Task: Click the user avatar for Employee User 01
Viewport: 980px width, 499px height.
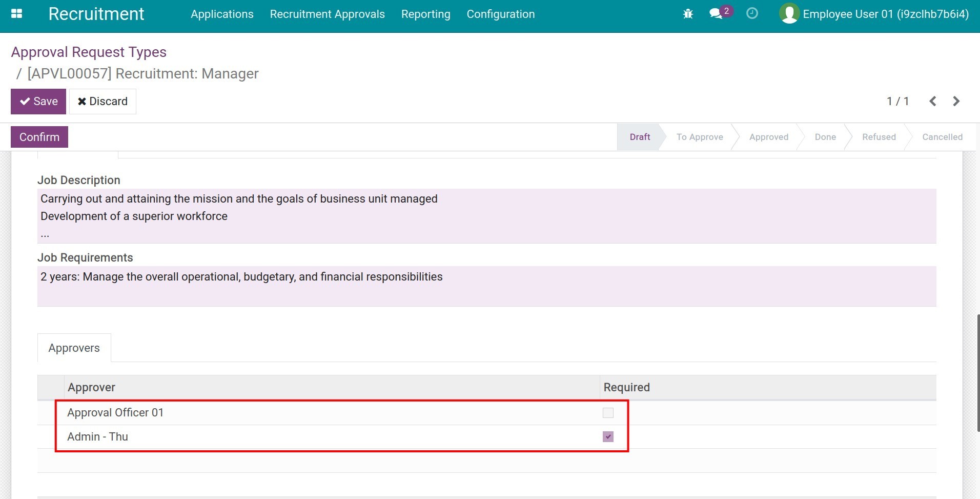Action: 788,14
